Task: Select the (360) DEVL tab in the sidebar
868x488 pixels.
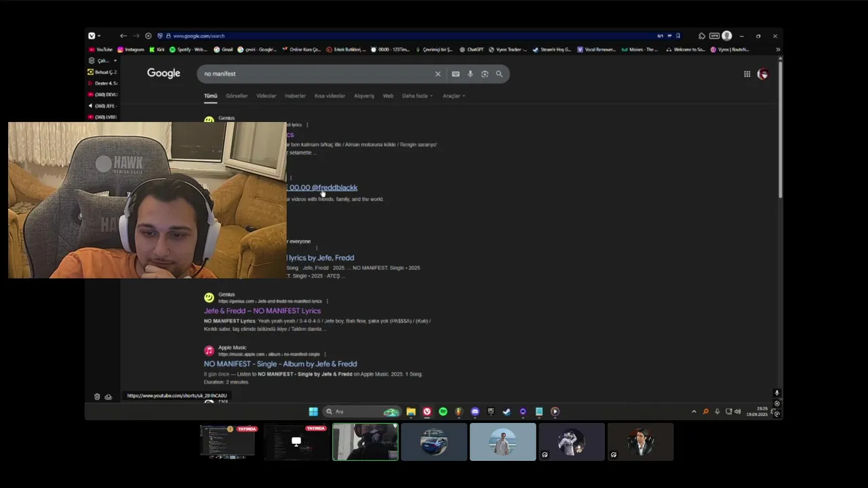Action: 102,94
